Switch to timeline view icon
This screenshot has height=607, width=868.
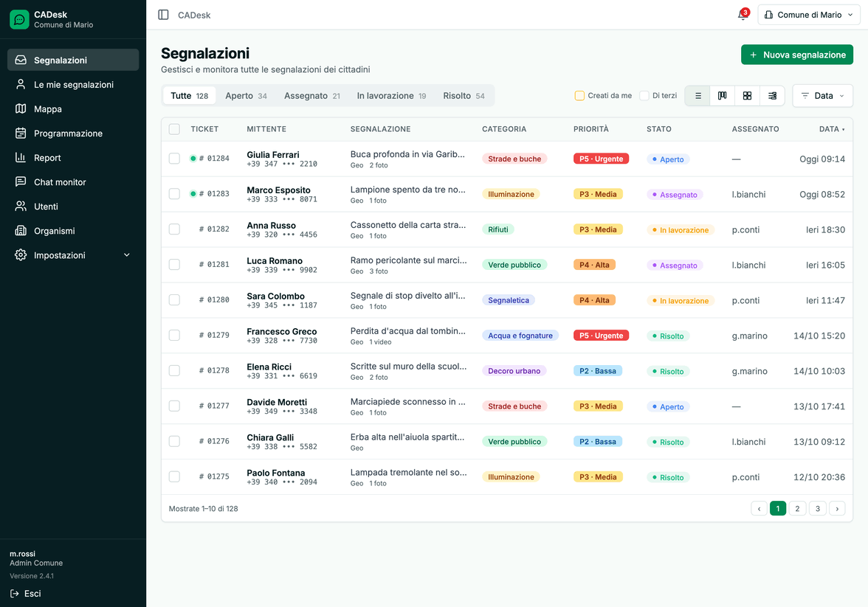point(772,96)
